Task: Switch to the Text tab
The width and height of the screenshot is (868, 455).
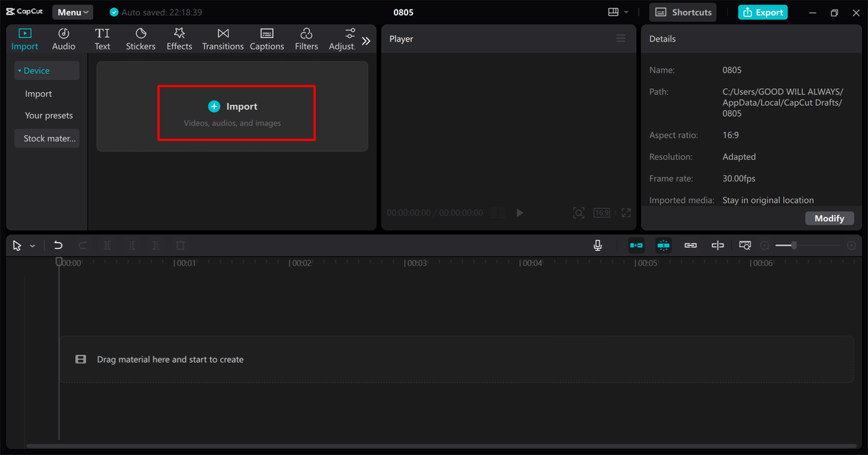Action: point(102,39)
